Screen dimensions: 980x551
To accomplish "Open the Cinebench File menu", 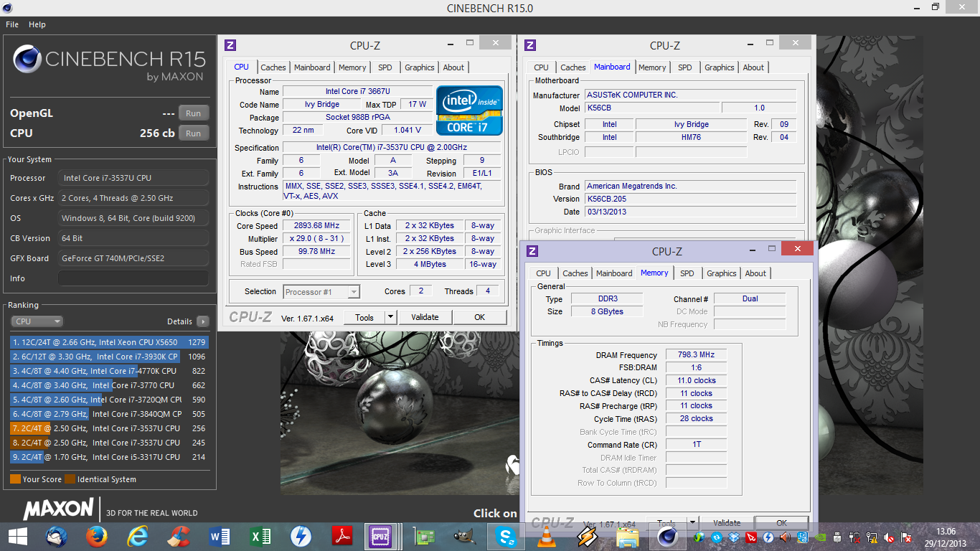I will (x=12, y=24).
